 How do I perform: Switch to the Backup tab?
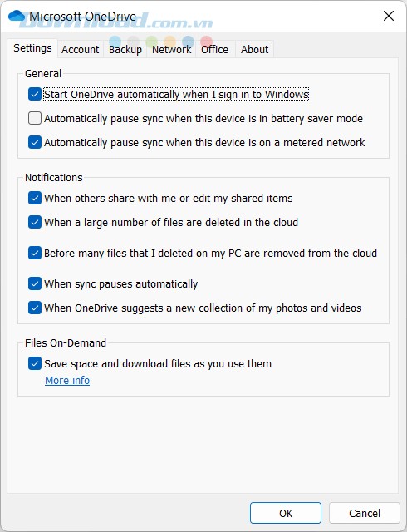(125, 50)
